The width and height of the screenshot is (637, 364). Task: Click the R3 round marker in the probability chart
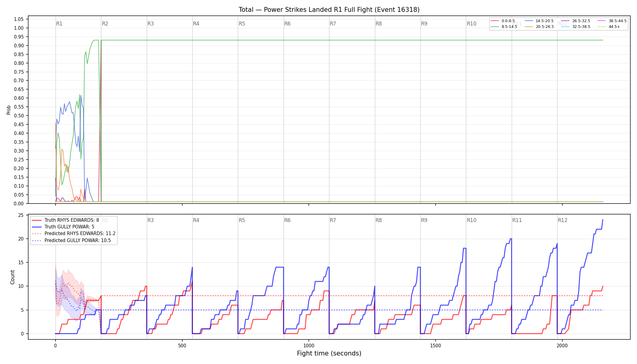[150, 24]
